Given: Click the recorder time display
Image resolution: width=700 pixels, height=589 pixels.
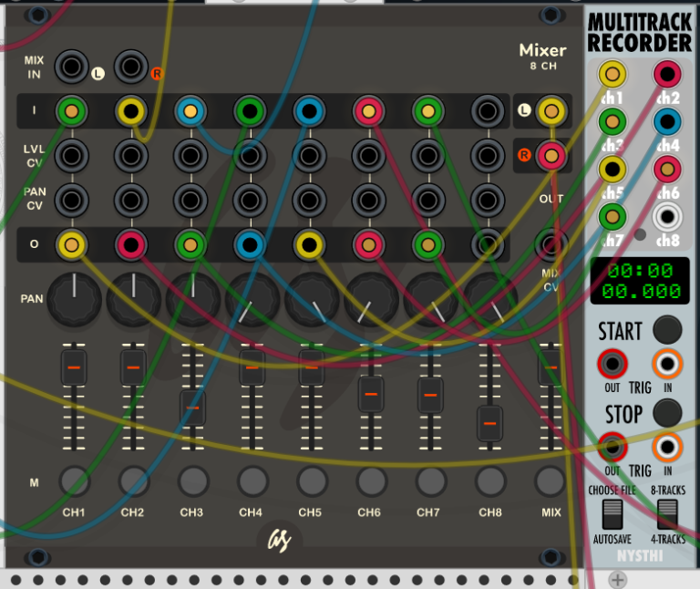Looking at the screenshot, I should 640,281.
